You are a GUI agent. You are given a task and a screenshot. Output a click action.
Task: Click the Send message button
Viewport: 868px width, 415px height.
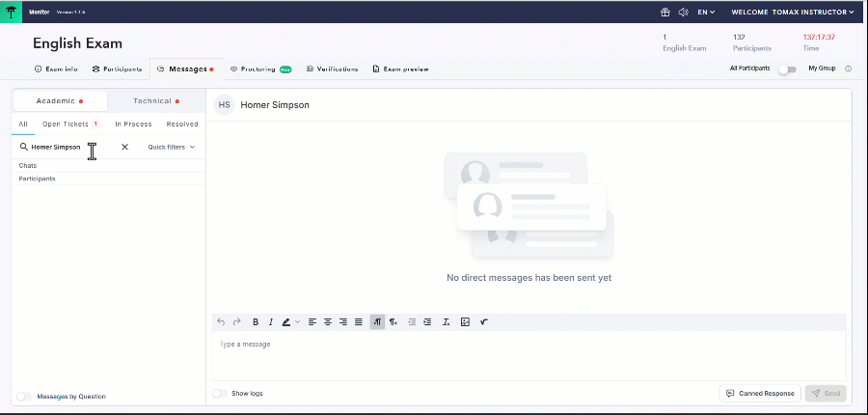click(x=826, y=394)
